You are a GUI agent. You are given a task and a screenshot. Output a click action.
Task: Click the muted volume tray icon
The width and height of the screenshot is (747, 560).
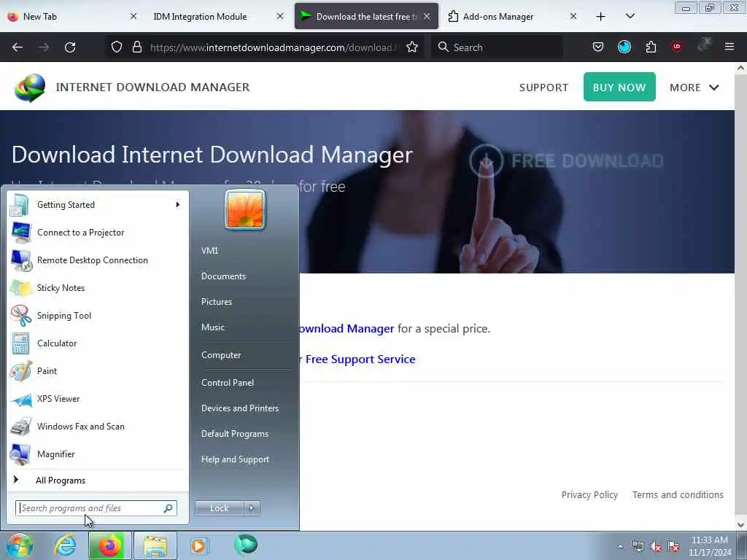point(656,547)
